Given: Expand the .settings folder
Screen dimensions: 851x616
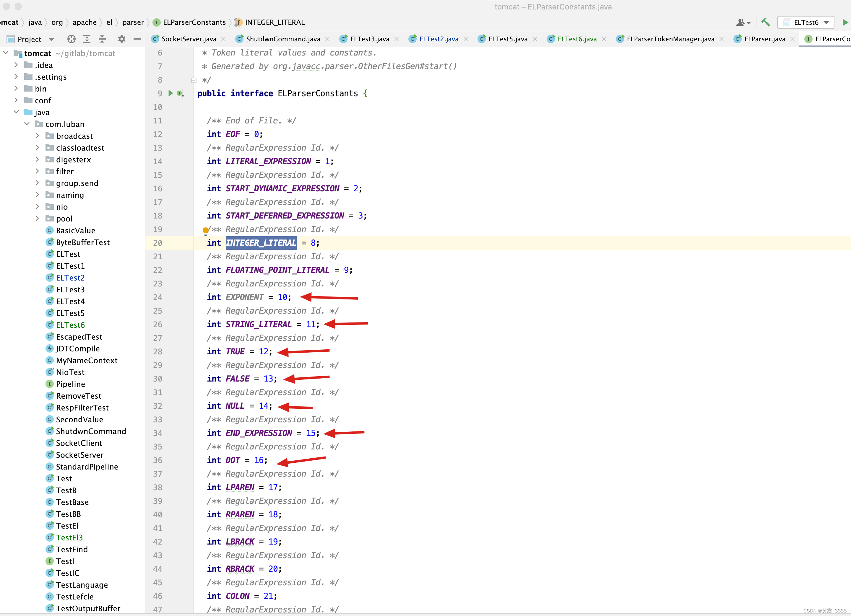Looking at the screenshot, I should click(x=16, y=76).
